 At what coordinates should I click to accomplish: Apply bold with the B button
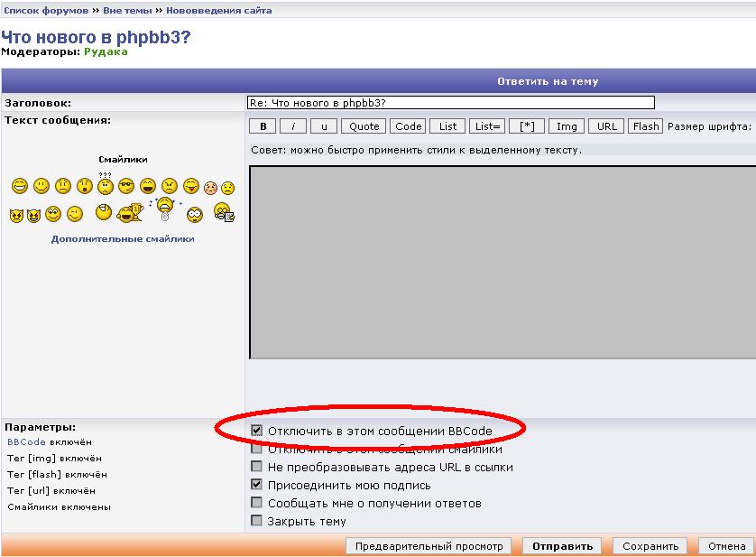pyautogui.click(x=261, y=125)
